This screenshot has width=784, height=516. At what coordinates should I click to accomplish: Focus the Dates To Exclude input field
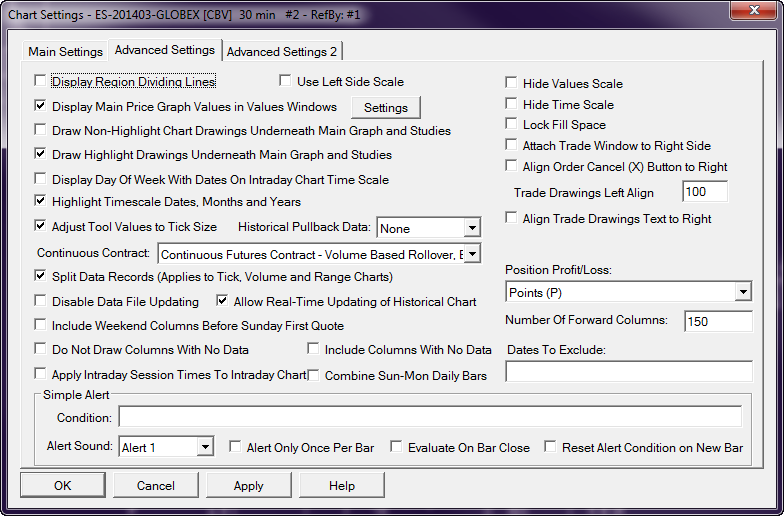628,371
